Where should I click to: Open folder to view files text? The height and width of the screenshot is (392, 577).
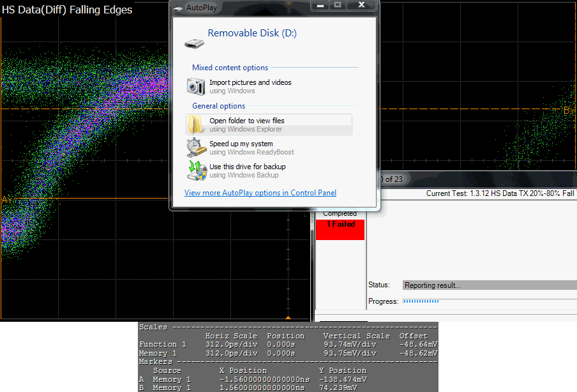247,121
